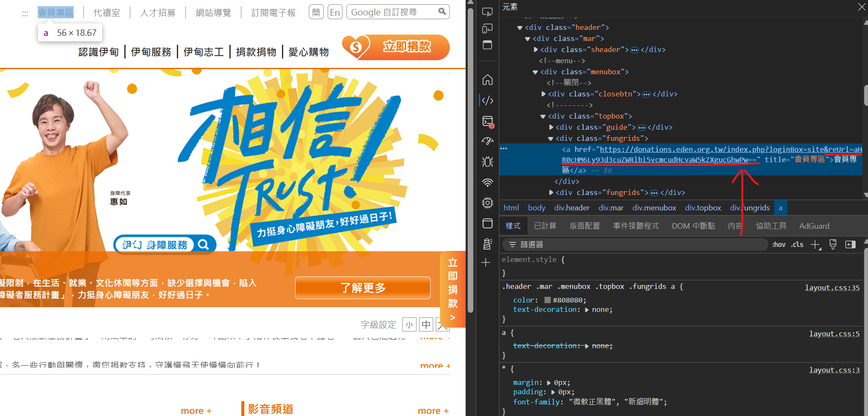Expand the div class guide node
Viewport: 868px width, 416px height.
[551, 128]
